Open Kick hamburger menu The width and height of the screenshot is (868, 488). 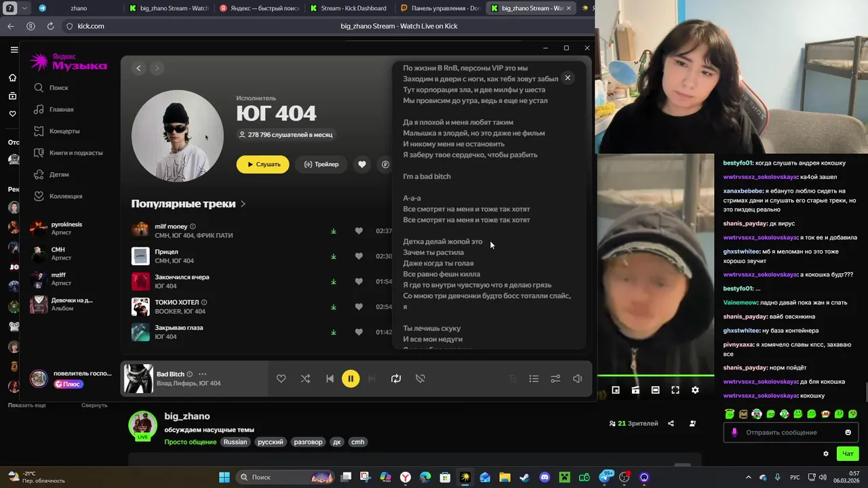click(14, 49)
